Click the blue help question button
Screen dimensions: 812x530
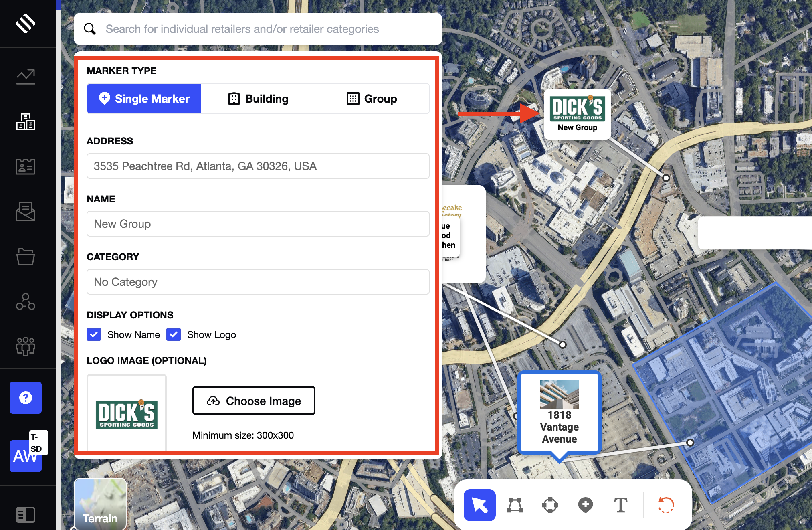click(x=26, y=397)
